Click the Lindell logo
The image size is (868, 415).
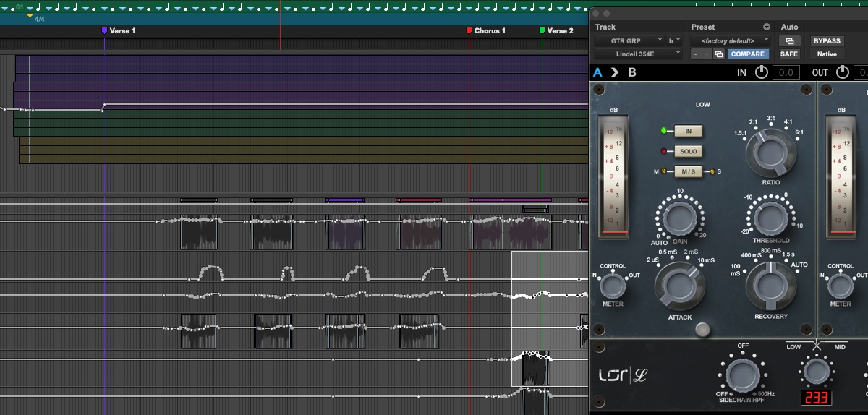click(624, 375)
